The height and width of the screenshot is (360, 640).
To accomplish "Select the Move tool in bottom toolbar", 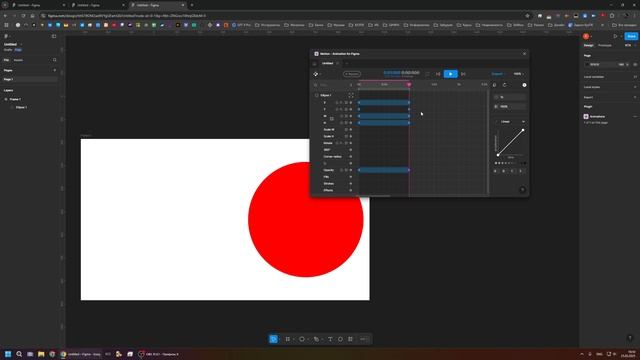I will [x=273, y=339].
